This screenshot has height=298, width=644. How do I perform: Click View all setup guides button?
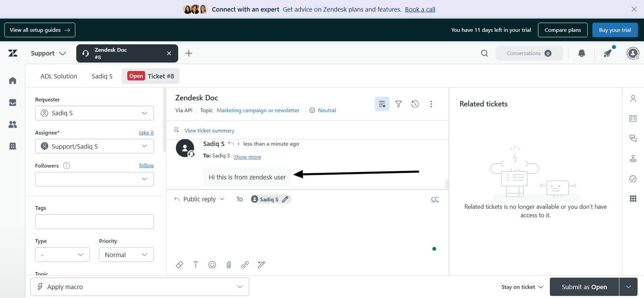[40, 30]
